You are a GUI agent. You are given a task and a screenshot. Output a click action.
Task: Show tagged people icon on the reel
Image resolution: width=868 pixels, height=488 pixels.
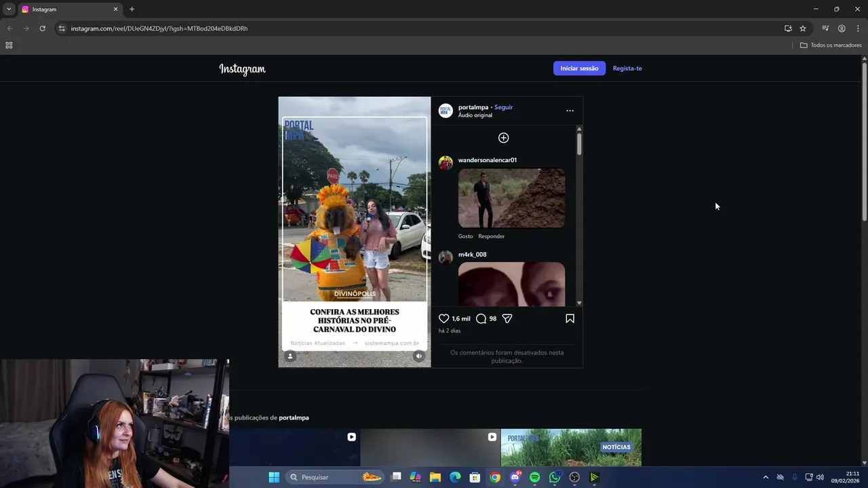pos(290,356)
